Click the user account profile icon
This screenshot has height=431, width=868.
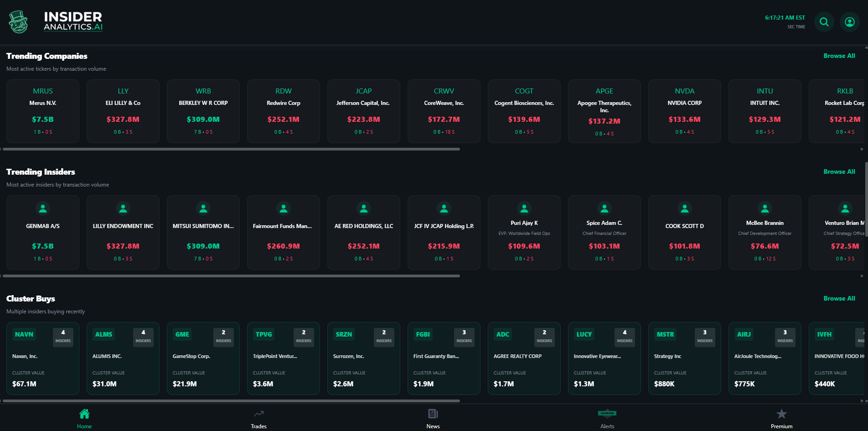point(849,21)
